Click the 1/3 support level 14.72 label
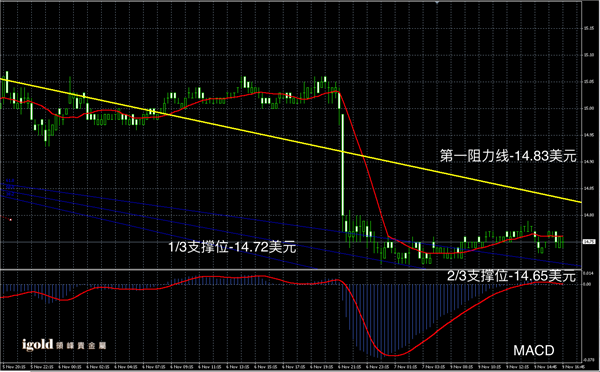The width and height of the screenshot is (600, 372). tap(232, 247)
